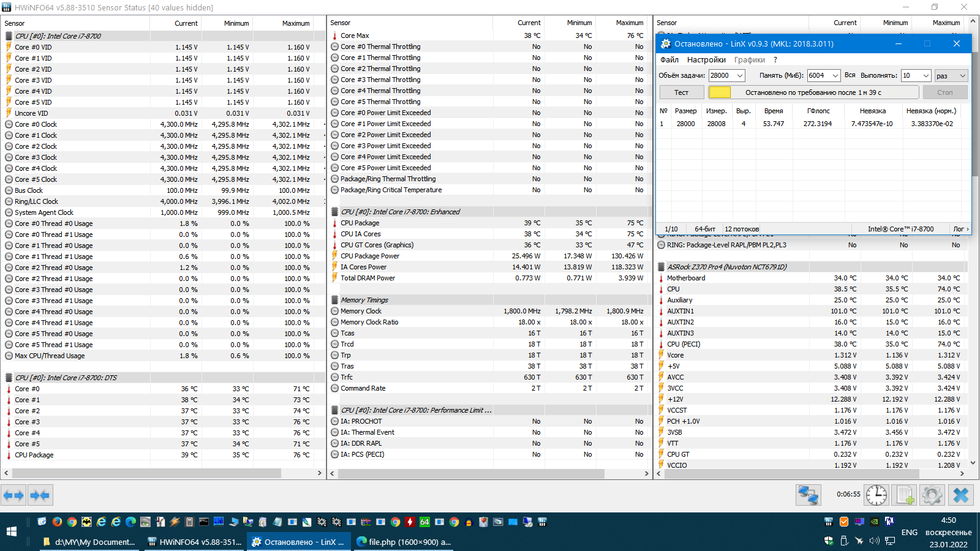Click '12 потоков' in LinX status bar

click(x=742, y=229)
